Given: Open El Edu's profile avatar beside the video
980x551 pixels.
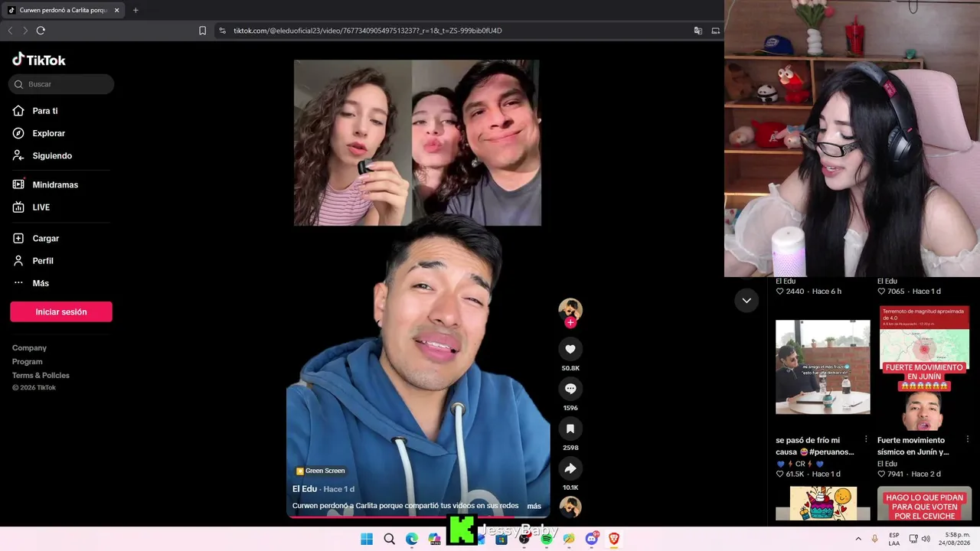Looking at the screenshot, I should coord(570,308).
